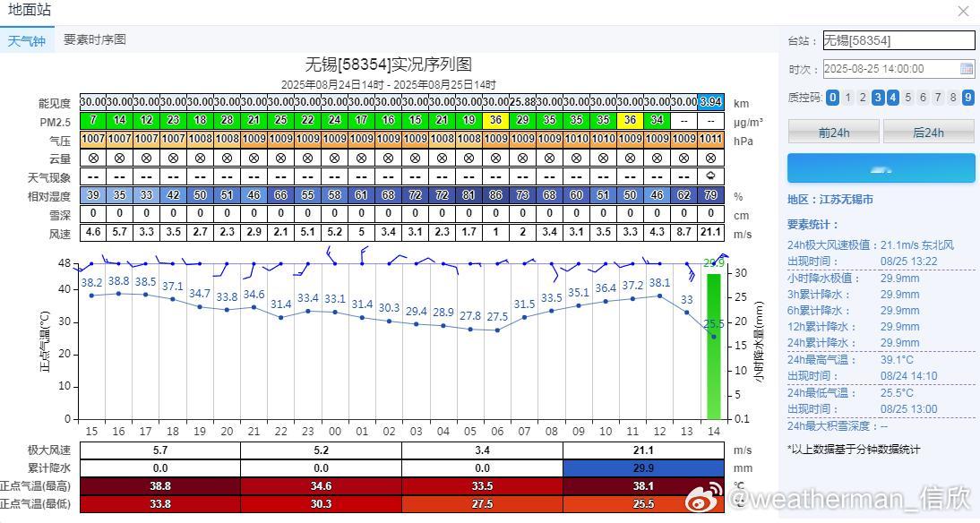Toggle quality code 5

tap(908, 98)
